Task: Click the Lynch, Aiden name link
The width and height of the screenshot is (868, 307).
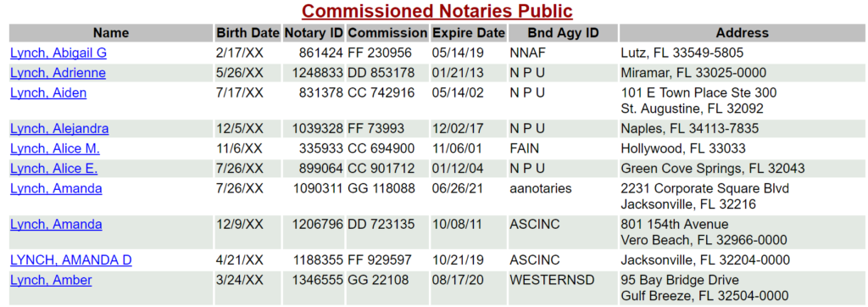Action: click(x=48, y=93)
